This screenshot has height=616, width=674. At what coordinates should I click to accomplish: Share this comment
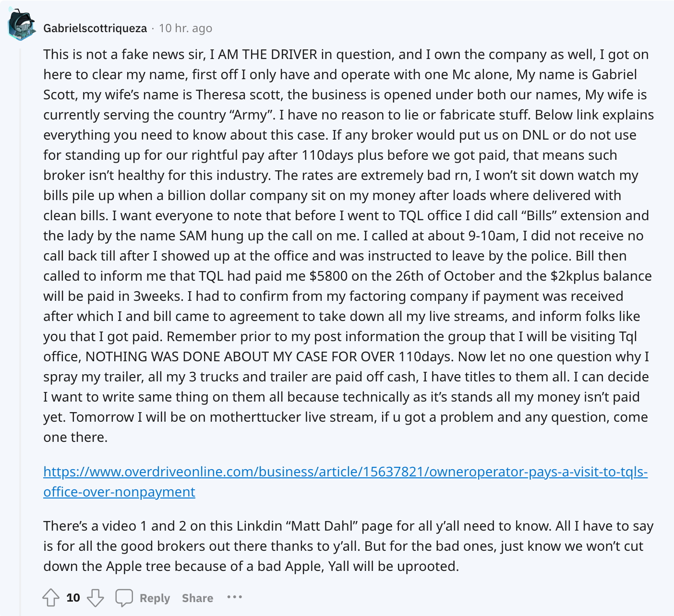tap(197, 598)
